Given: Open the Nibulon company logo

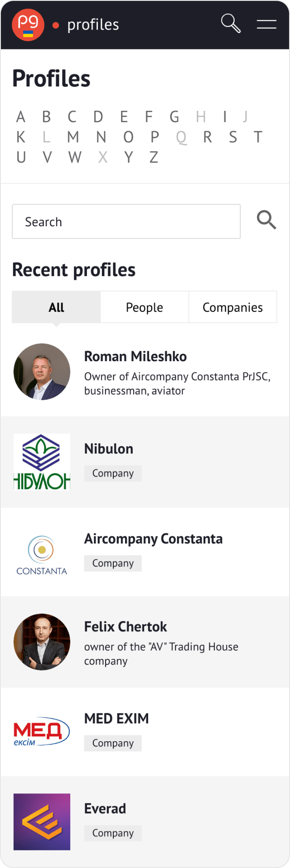Looking at the screenshot, I should (42, 462).
